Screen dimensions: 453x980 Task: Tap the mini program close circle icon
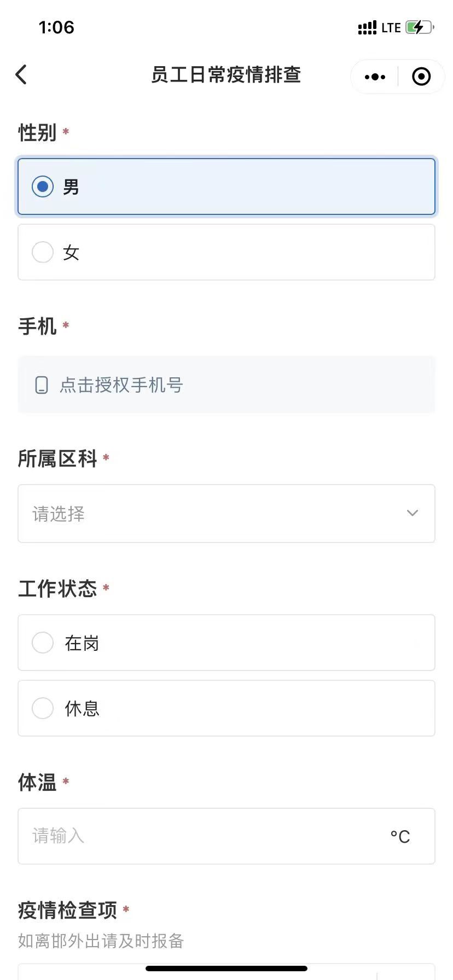click(x=421, y=77)
